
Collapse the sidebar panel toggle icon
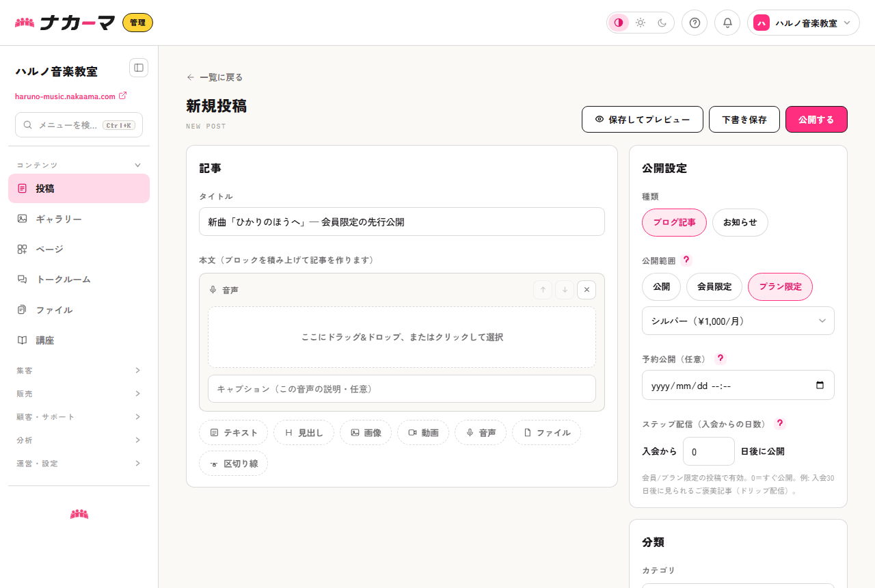(x=139, y=68)
